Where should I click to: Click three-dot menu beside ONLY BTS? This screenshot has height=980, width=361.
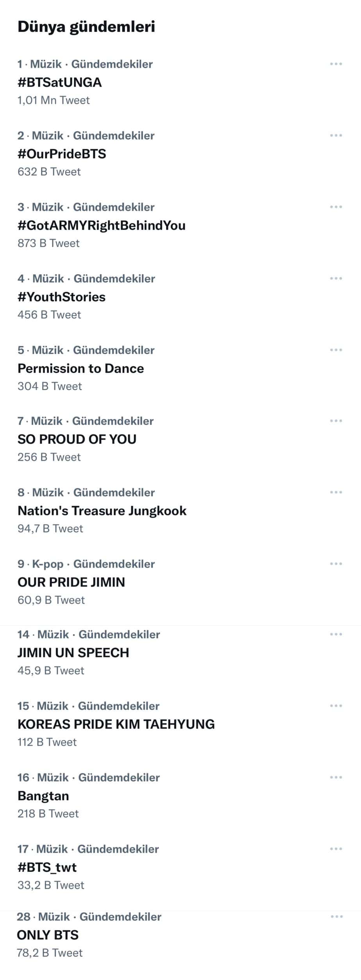336,916
